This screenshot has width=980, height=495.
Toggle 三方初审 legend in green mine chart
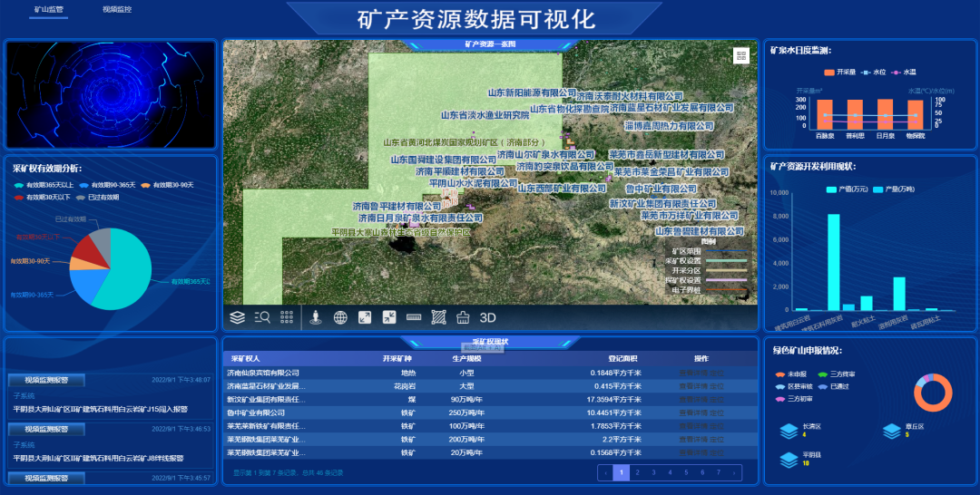(x=794, y=399)
